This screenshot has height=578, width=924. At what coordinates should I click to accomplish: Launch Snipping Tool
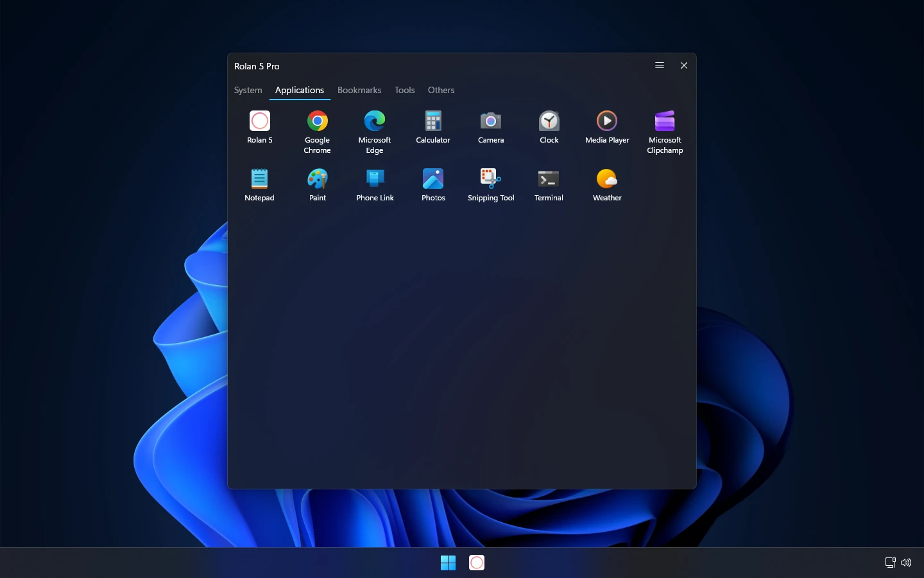pos(491,185)
